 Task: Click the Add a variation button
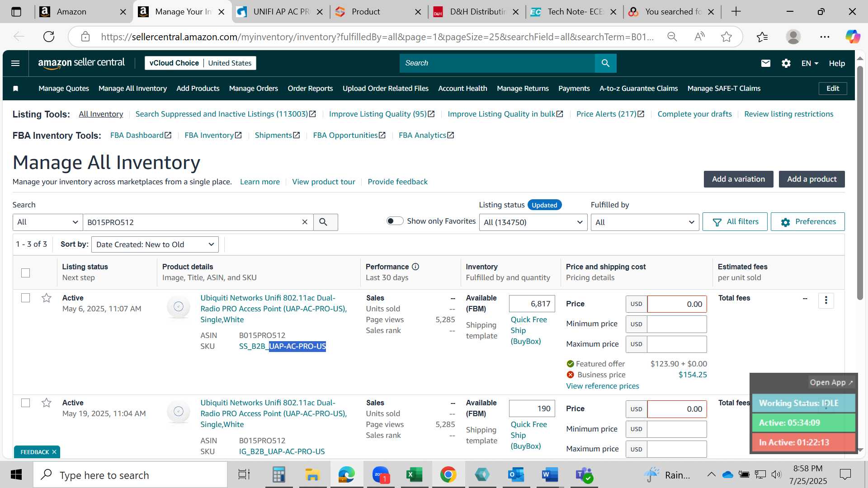pos(738,179)
